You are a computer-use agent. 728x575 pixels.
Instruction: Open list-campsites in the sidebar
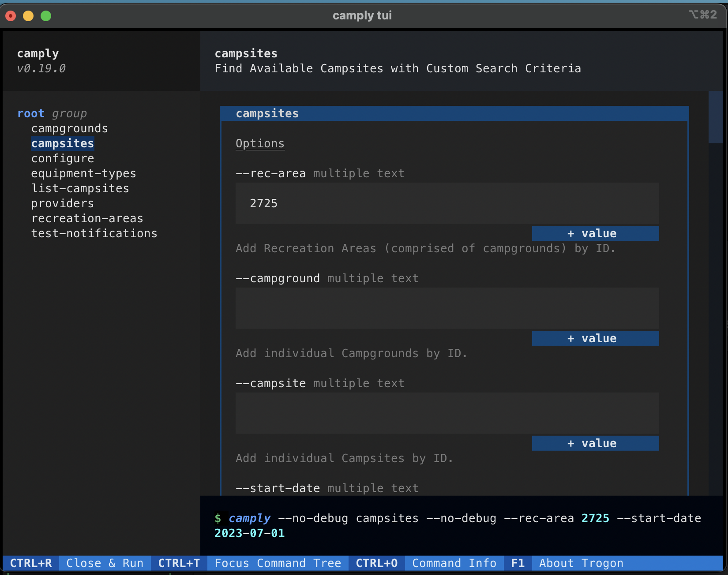[80, 188]
